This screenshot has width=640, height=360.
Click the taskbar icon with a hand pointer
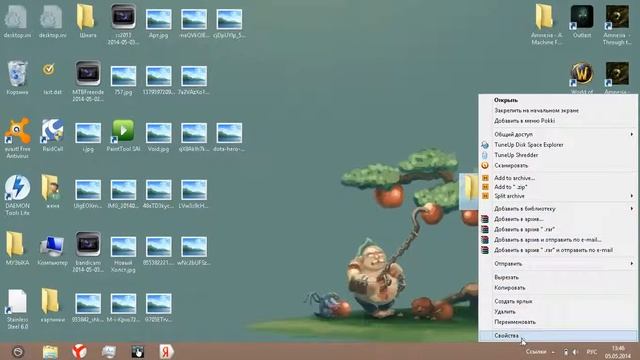coord(138,351)
